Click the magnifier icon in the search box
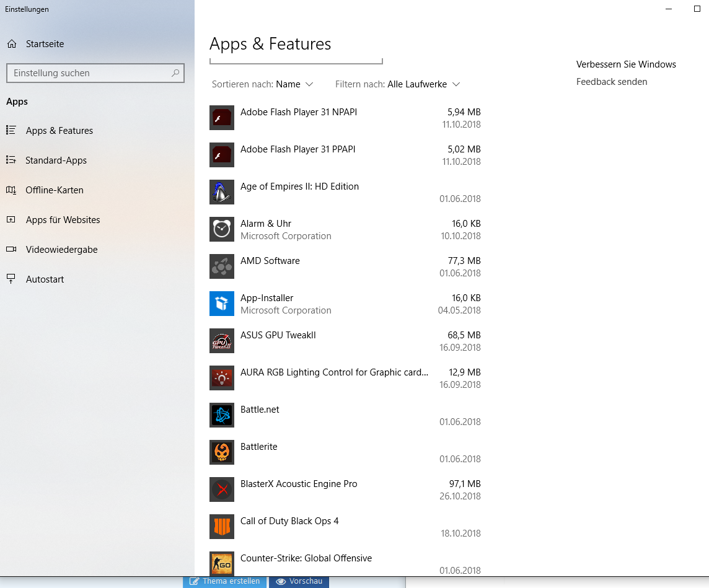Screen dimensions: 709x588 coord(175,72)
